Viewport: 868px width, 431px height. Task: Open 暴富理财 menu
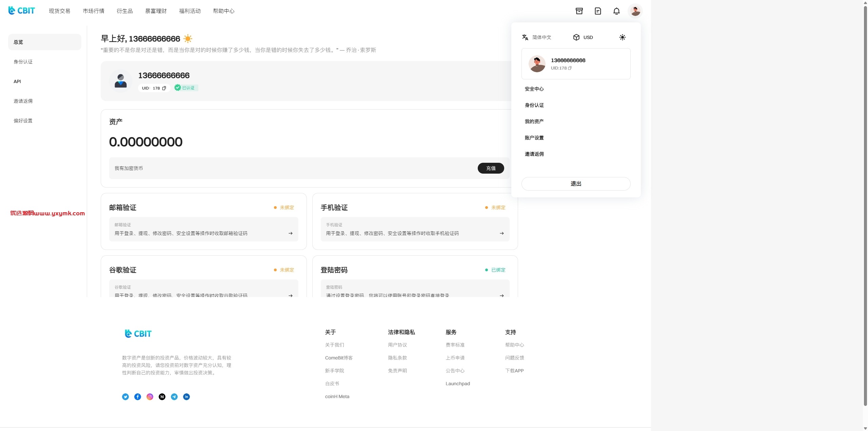(x=156, y=11)
